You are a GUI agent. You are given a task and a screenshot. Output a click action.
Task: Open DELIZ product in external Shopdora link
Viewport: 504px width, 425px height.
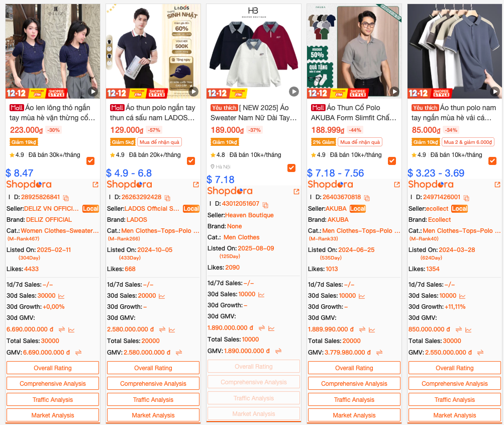[x=95, y=185]
